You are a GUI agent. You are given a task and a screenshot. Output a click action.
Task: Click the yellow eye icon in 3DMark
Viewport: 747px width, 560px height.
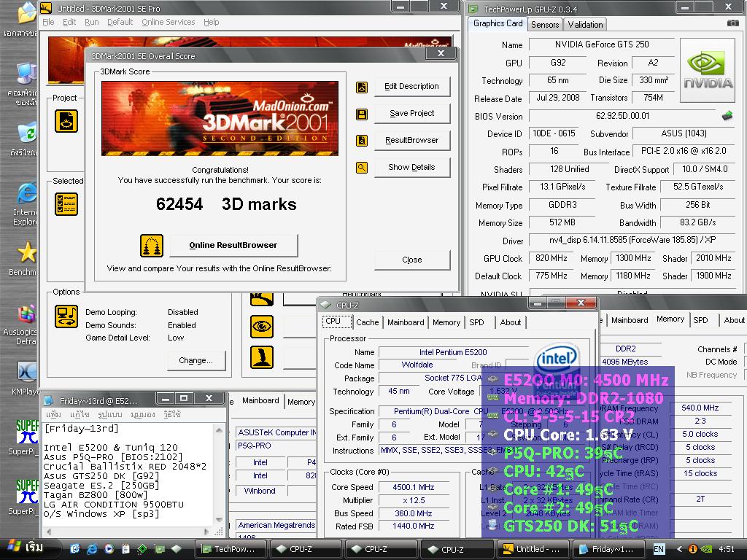262,327
